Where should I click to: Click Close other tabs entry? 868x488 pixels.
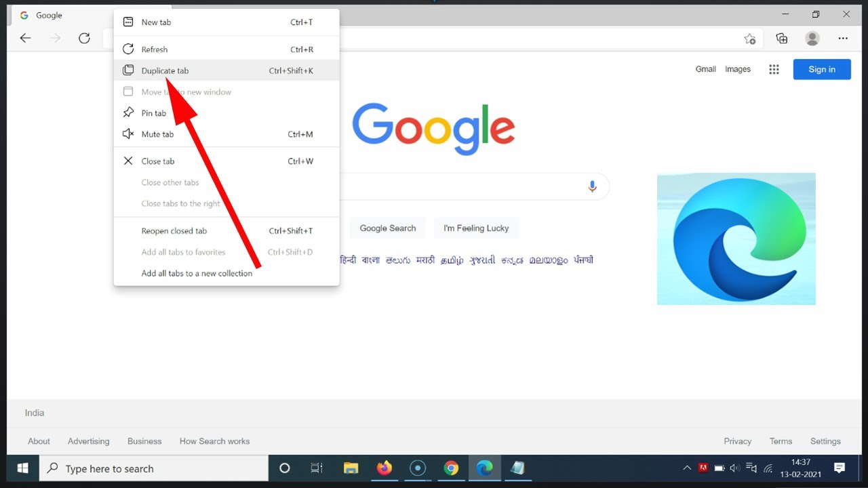click(226, 182)
